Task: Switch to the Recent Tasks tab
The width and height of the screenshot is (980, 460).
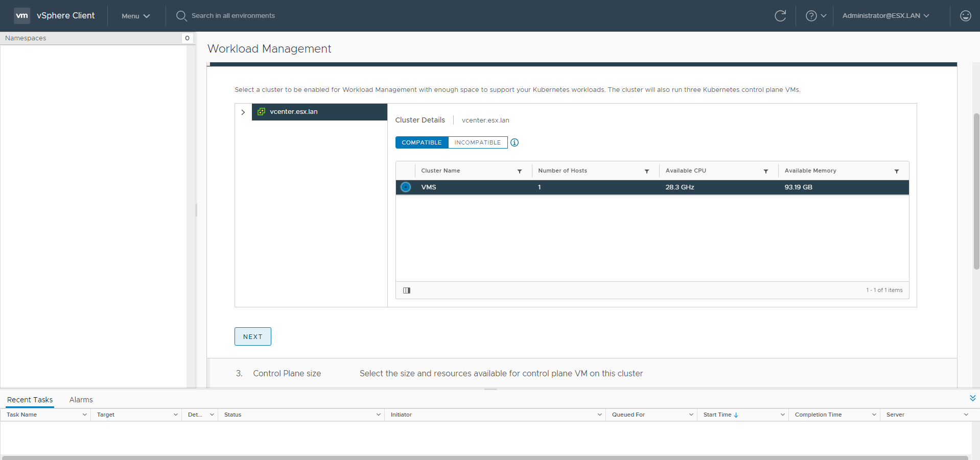Action: click(30, 400)
